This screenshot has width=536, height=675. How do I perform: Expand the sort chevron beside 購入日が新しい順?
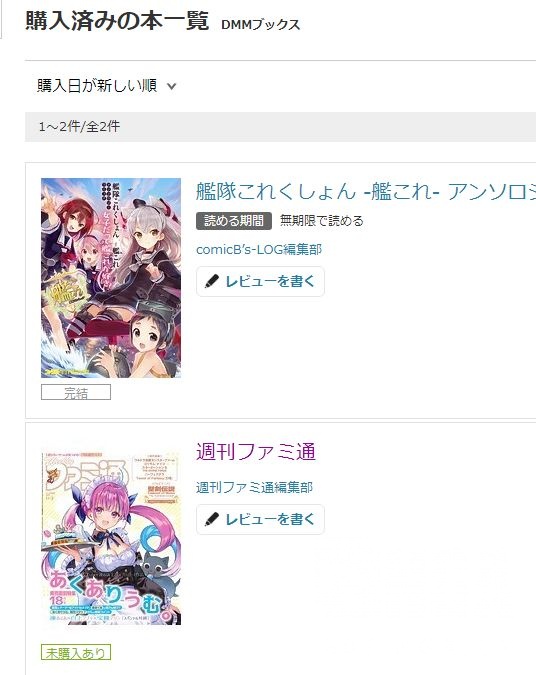tap(171, 86)
